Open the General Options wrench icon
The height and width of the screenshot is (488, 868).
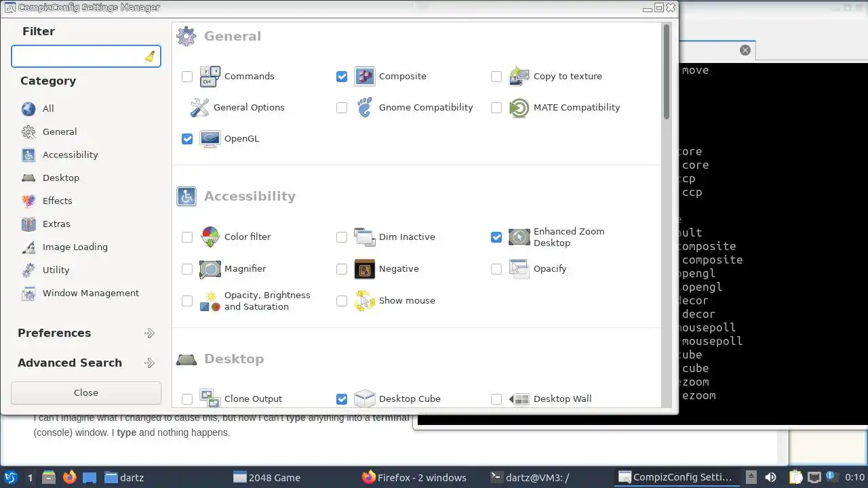coord(199,108)
